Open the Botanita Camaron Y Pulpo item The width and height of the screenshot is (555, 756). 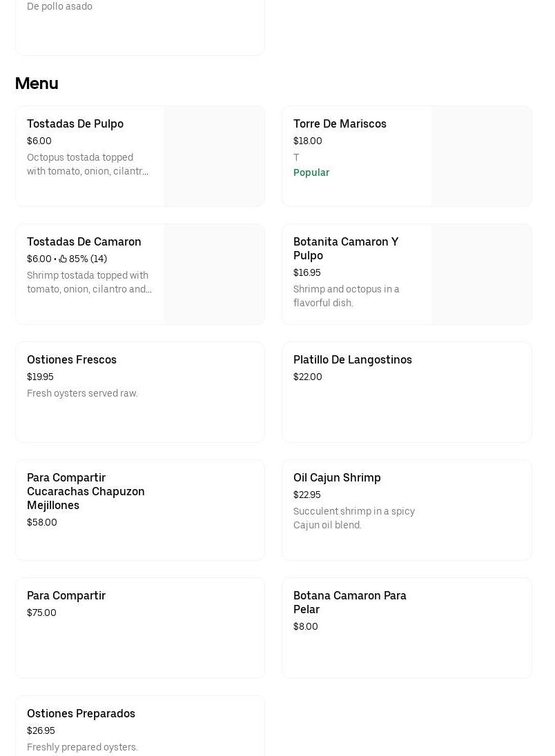[407, 274]
